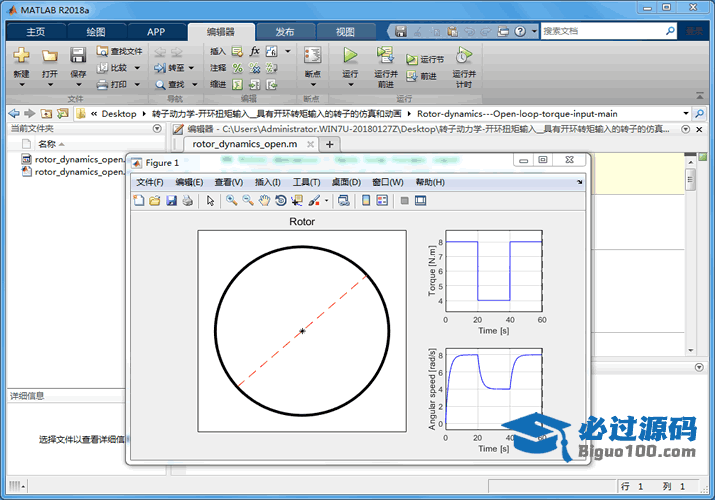Screen dimensions: 715x500
Task: Open Figure 1 Insert (插入) menu
Action: [268, 182]
